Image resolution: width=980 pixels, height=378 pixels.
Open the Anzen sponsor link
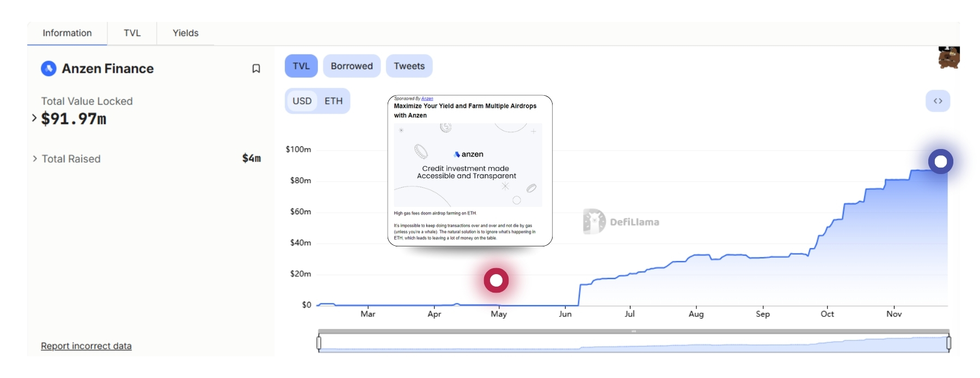427,98
